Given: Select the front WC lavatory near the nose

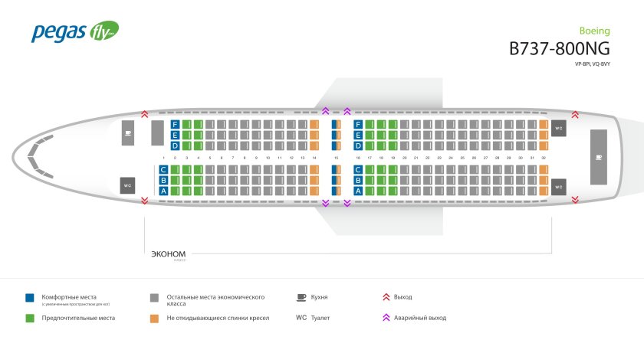Looking at the screenshot, I should [127, 185].
